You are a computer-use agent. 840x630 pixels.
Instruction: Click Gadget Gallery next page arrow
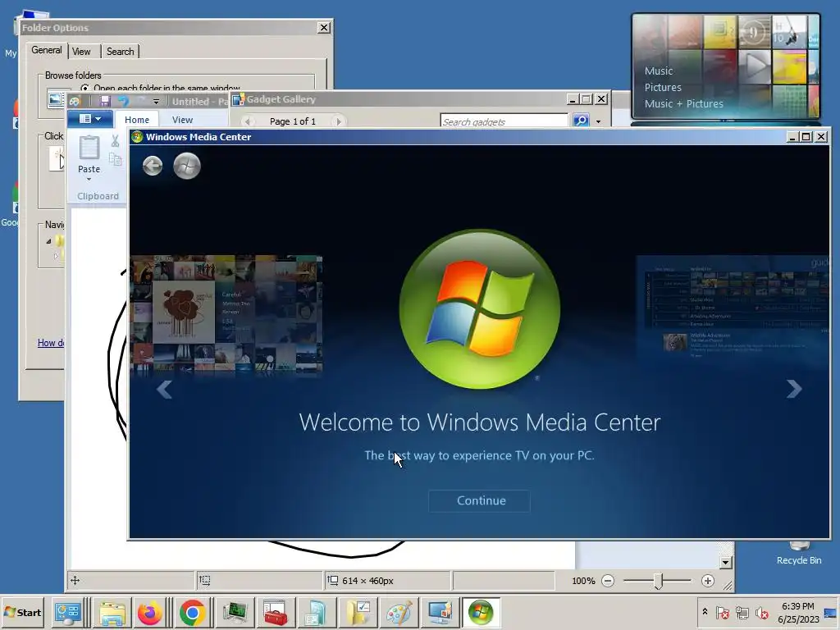[338, 121]
